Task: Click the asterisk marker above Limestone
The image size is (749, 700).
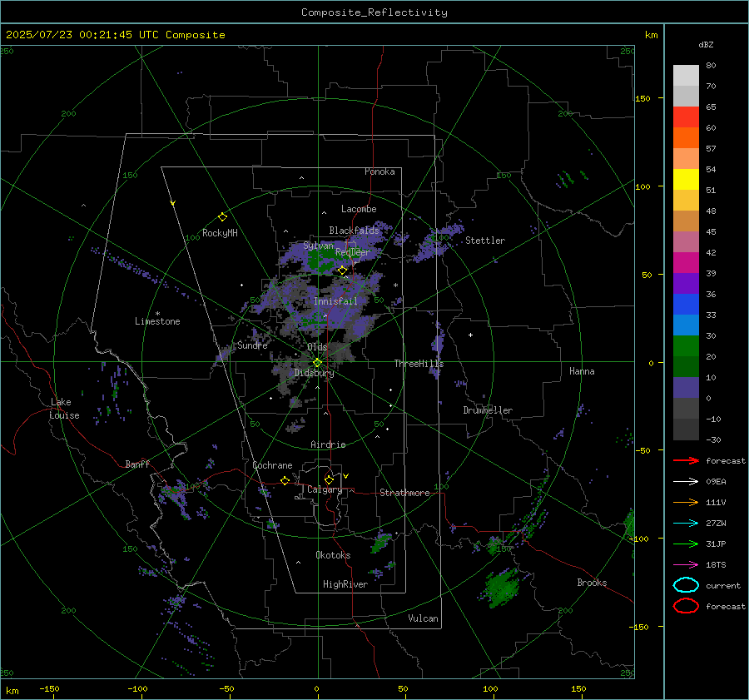Action: pos(157,314)
